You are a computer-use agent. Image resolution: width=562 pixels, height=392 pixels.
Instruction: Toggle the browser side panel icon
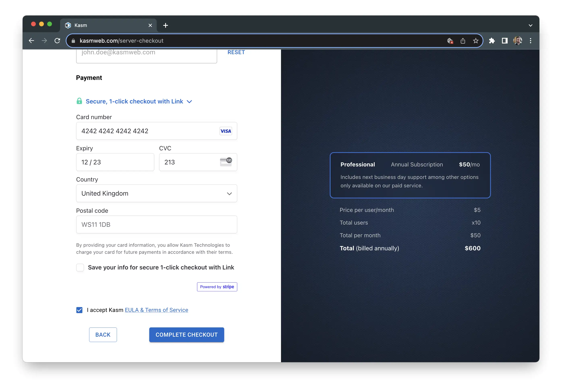[504, 41]
